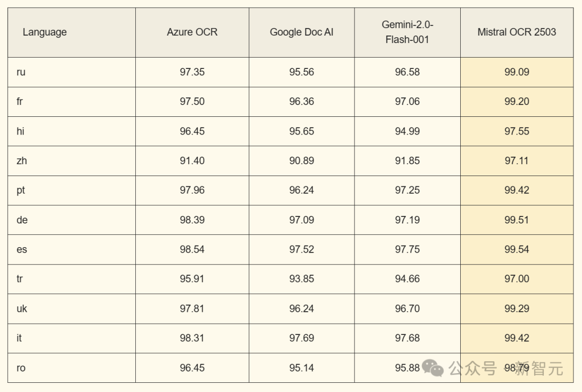Screen dimensions: 582x392
Task: Select the Azure OCR column header
Action: tap(192, 32)
